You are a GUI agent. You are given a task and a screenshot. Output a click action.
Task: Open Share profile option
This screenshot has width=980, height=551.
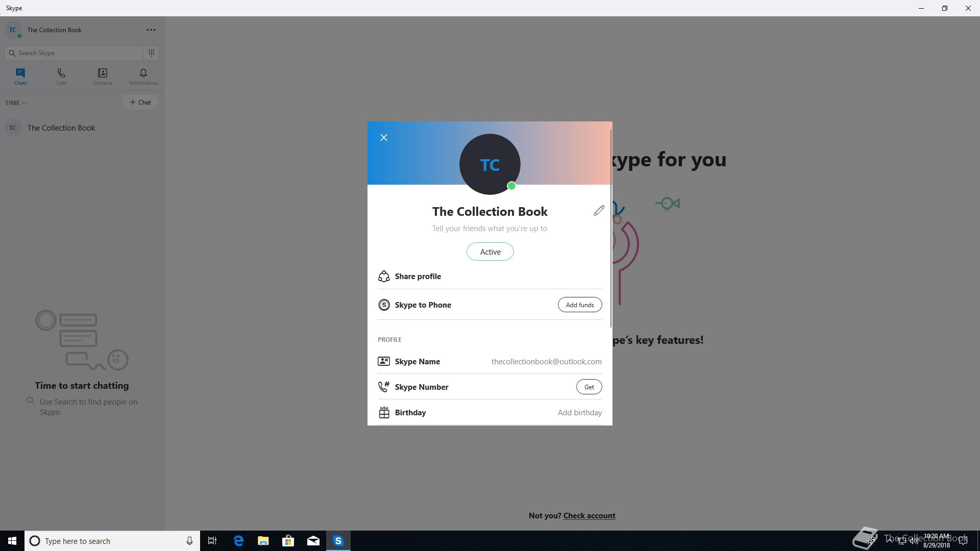(490, 276)
